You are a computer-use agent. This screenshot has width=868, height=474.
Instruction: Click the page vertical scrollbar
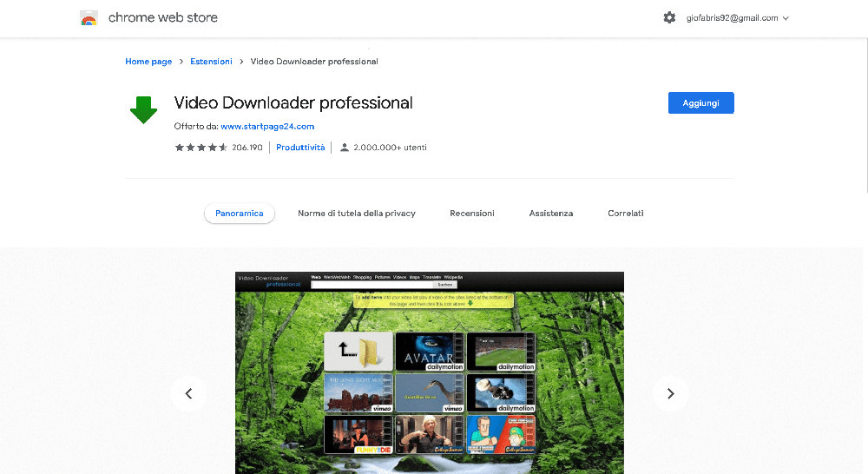pyautogui.click(x=865, y=116)
